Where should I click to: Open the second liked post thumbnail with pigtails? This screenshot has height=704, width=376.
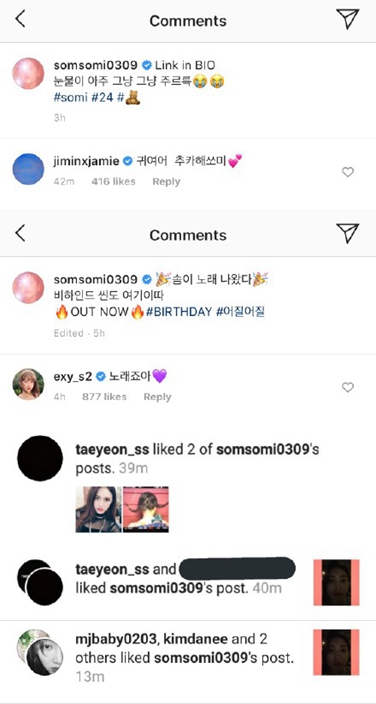point(146,509)
